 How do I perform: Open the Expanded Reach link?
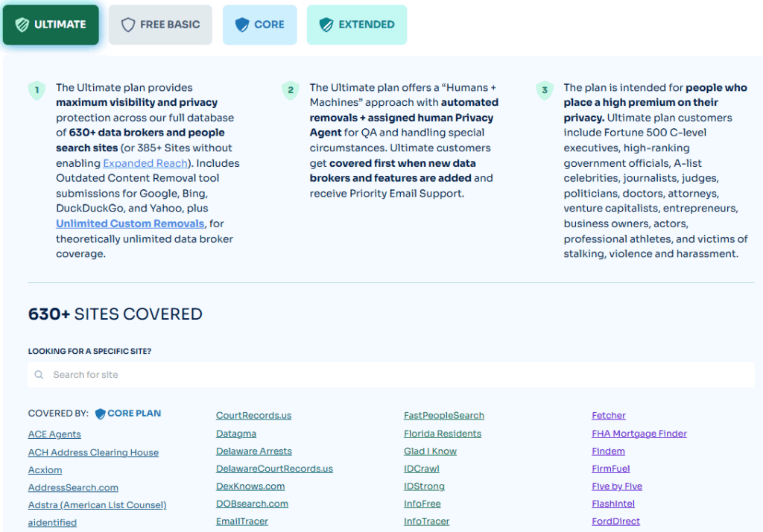point(145,162)
